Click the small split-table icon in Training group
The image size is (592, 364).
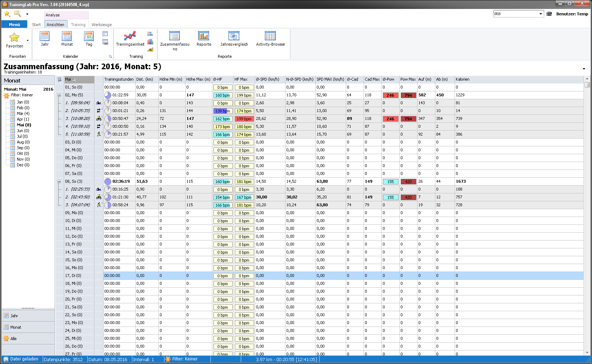(x=150, y=34)
